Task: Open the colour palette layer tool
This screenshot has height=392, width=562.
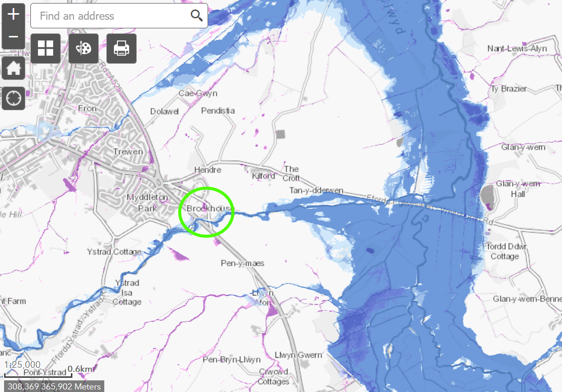Action: (x=84, y=49)
